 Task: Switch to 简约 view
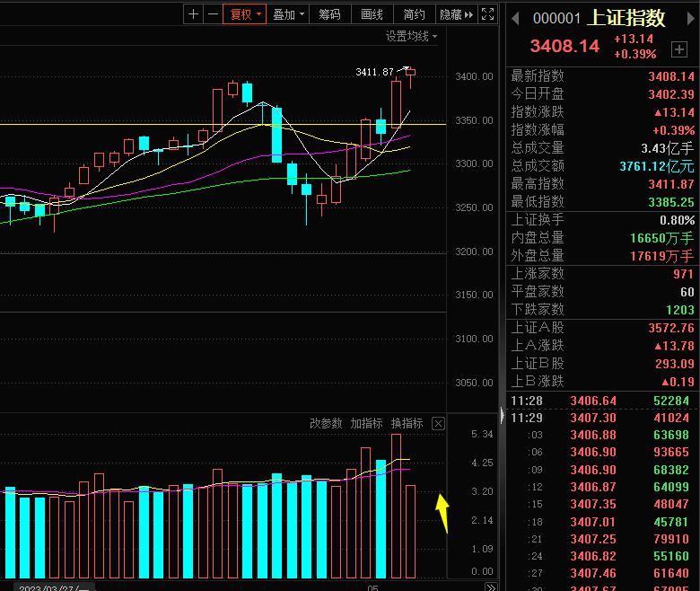coord(414,14)
